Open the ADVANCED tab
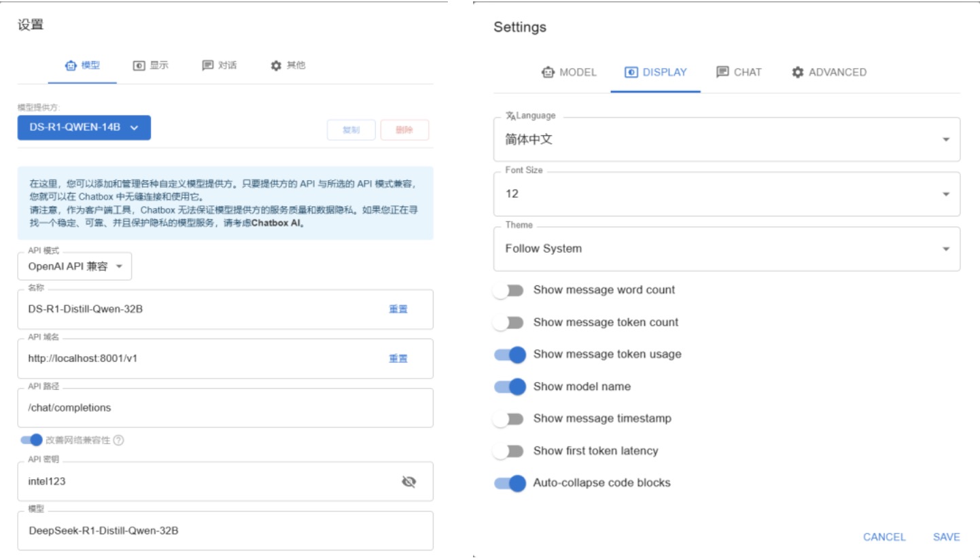Screen dimensions: 980x560 coord(828,72)
